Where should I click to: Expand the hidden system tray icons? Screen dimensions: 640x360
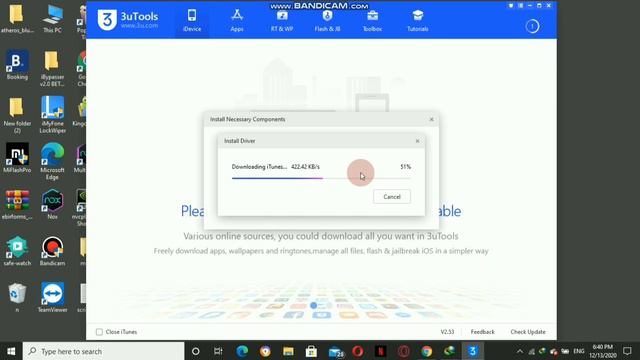520,351
